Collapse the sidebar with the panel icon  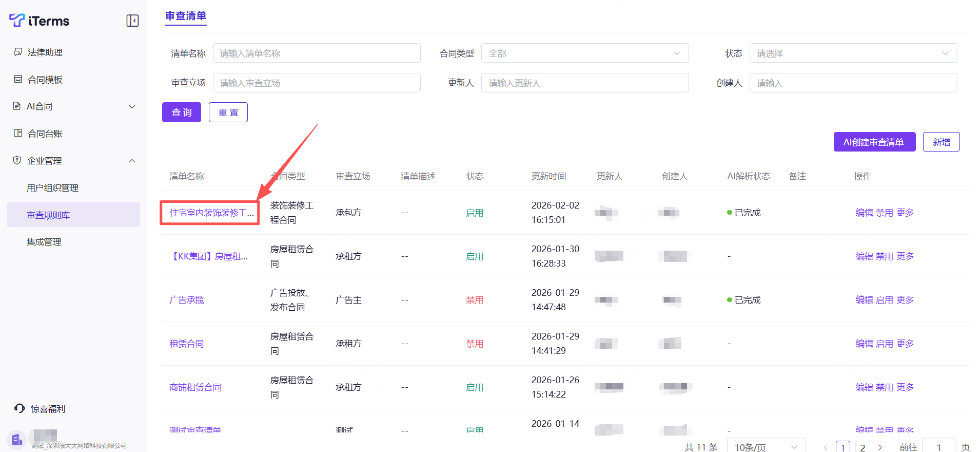coord(132,21)
